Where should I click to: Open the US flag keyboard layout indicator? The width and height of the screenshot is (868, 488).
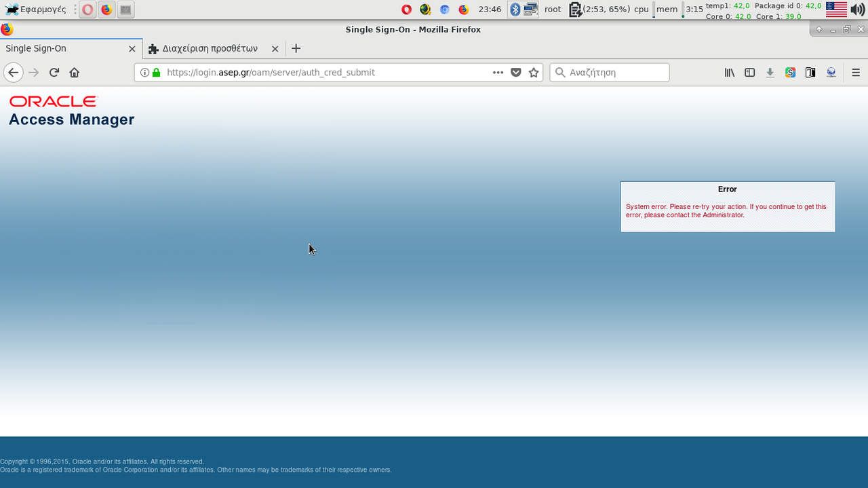pyautogui.click(x=836, y=10)
